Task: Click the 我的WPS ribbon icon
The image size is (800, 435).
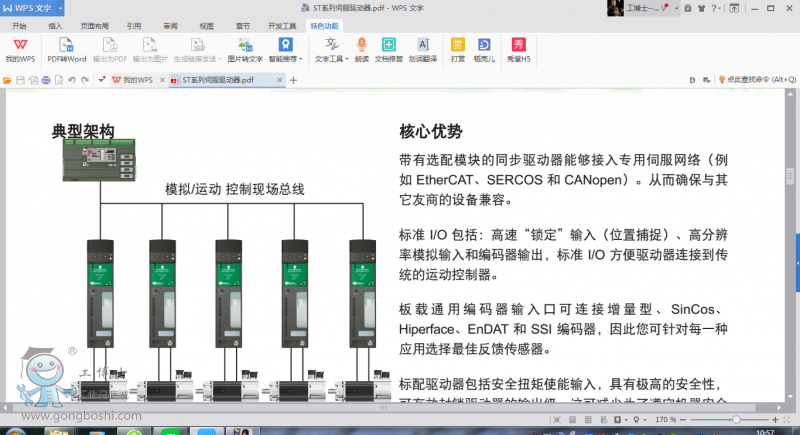Action: pyautogui.click(x=19, y=50)
